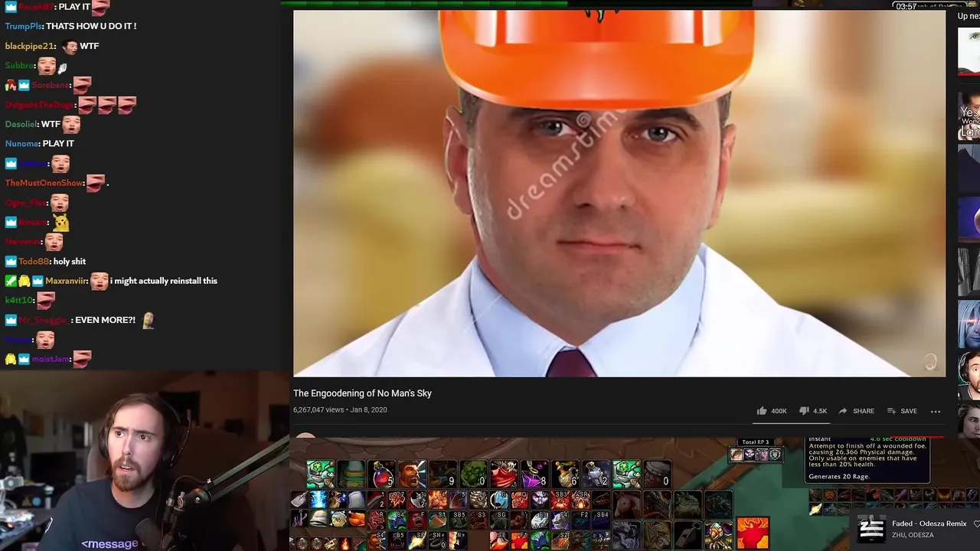Image resolution: width=980 pixels, height=551 pixels.
Task: Click the 'Total RP 3' label
Action: pyautogui.click(x=756, y=442)
